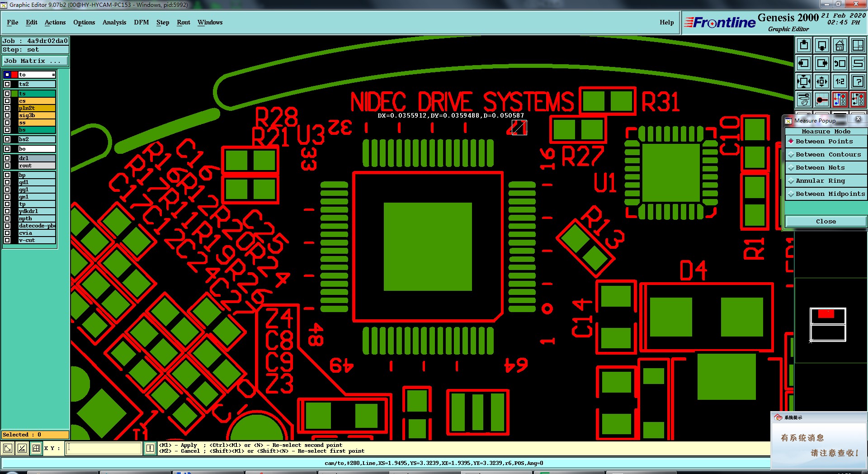Click the zoom out shrink icon
868x474 pixels.
(822, 81)
